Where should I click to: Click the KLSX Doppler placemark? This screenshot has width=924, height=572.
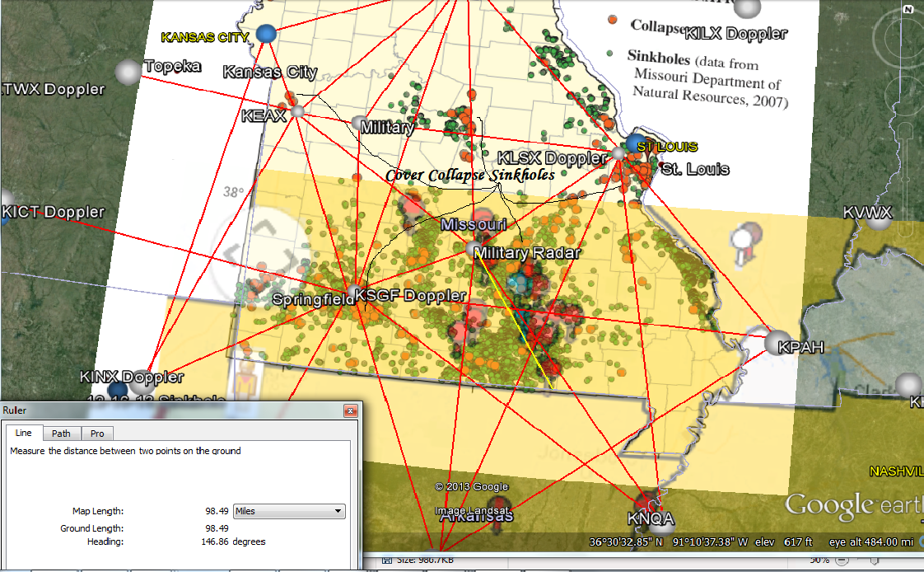618,153
